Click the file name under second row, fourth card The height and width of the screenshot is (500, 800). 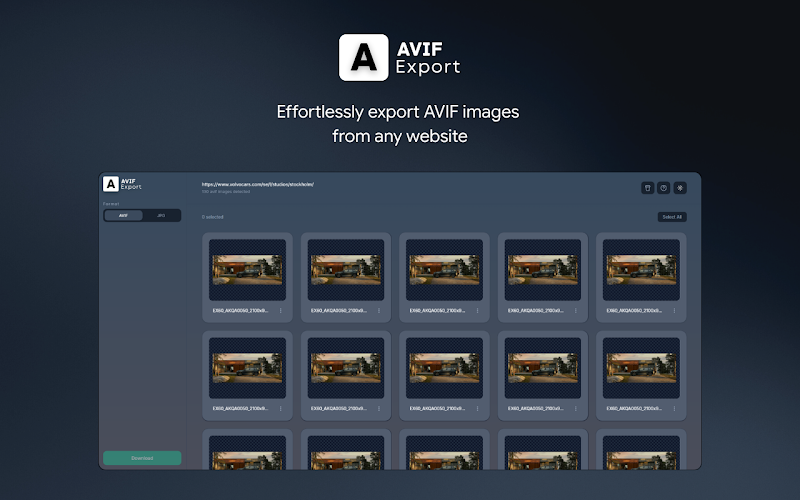click(x=536, y=409)
